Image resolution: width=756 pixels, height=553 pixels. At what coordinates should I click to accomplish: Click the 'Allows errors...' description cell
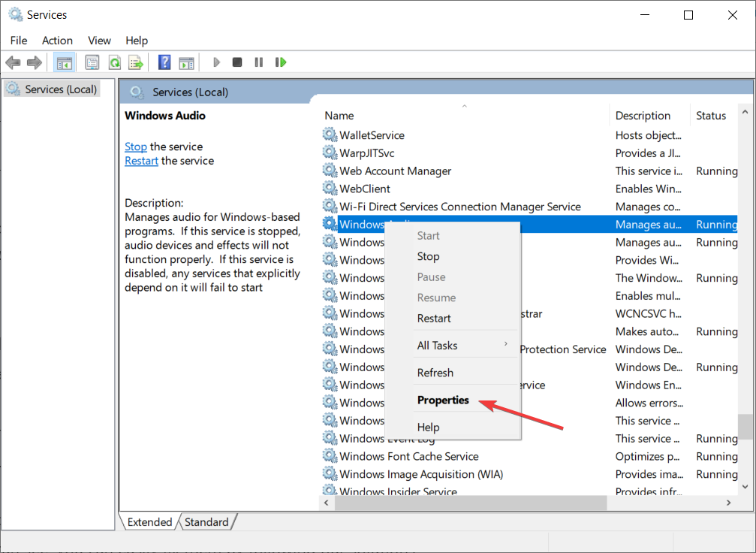(x=649, y=403)
